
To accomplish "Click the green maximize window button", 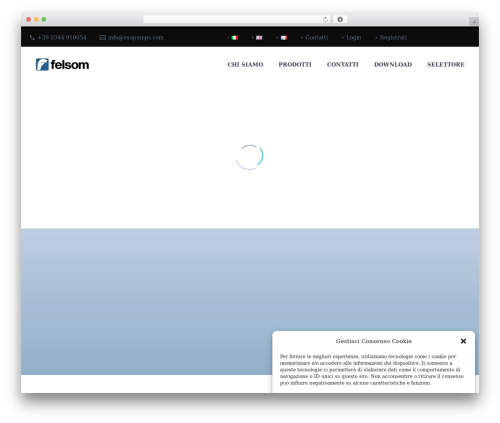I will tap(44, 19).
